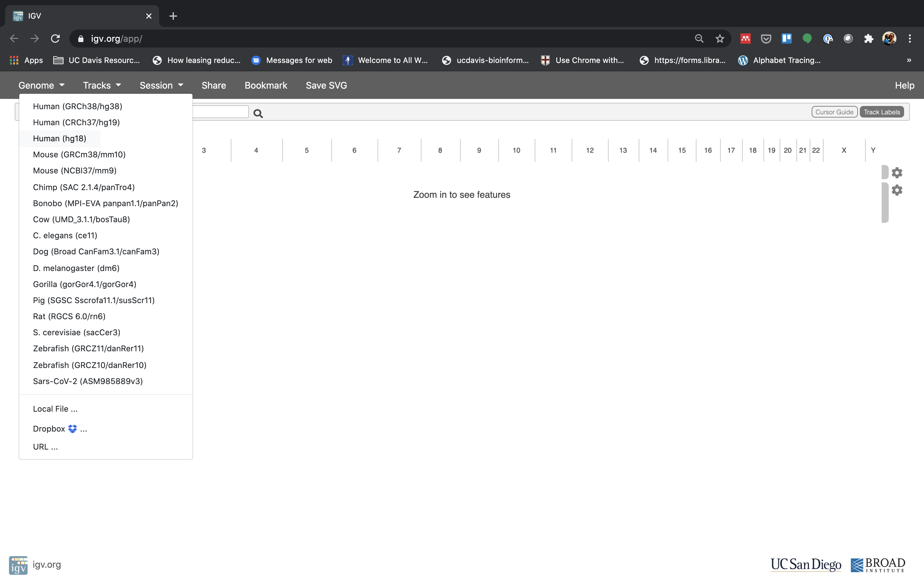924x578 pixels.
Task: Click the Bookmark button in IGV navbar
Action: coord(266,85)
